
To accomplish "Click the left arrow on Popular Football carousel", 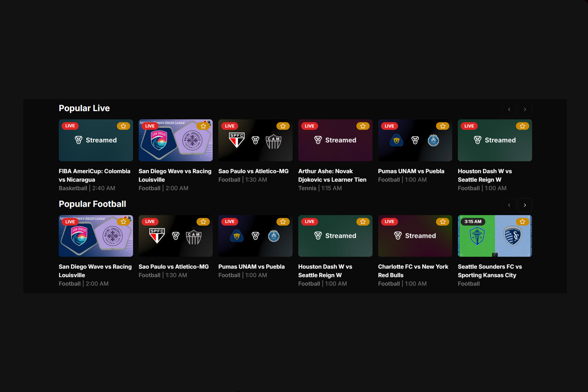I will coord(509,205).
